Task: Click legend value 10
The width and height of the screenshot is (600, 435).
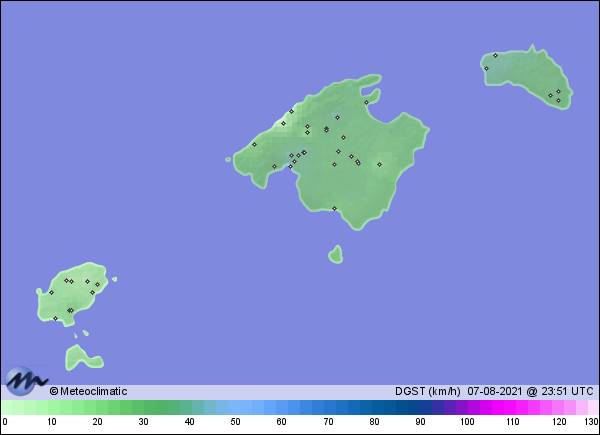Action: 51,422
